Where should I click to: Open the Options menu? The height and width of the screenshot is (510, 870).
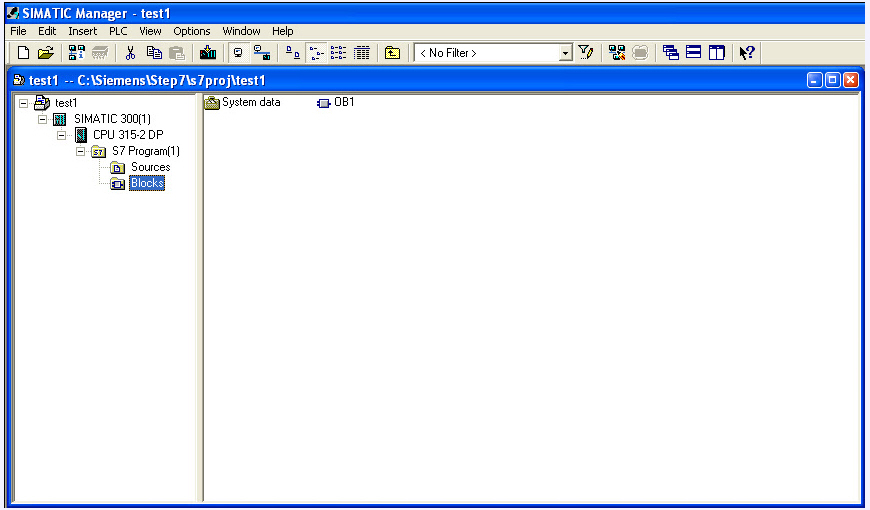(192, 31)
